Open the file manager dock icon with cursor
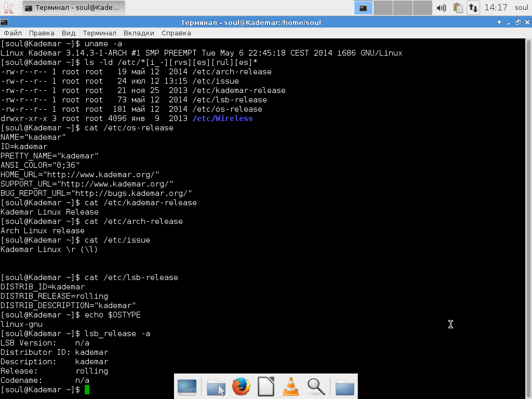The width and height of the screenshot is (532, 399). 216,387
